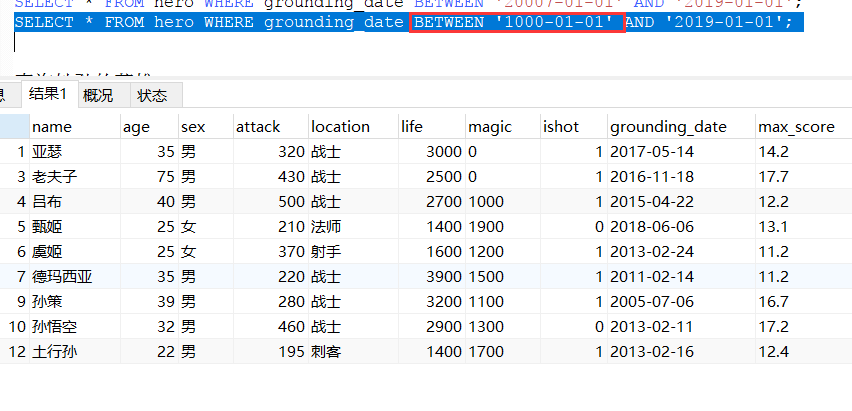Click max_score cell 17.2
Viewport: 852px width, 411px height.
pos(804,327)
